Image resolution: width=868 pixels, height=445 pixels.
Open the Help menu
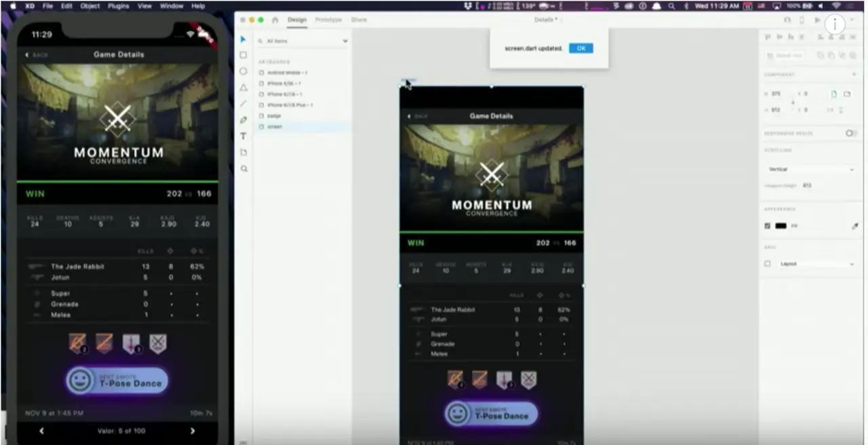198,5
